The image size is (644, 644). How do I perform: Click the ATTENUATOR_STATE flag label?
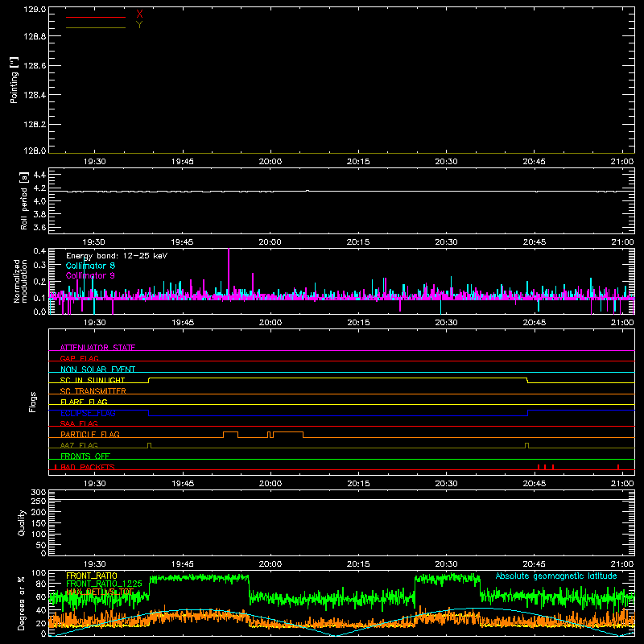coord(97,348)
